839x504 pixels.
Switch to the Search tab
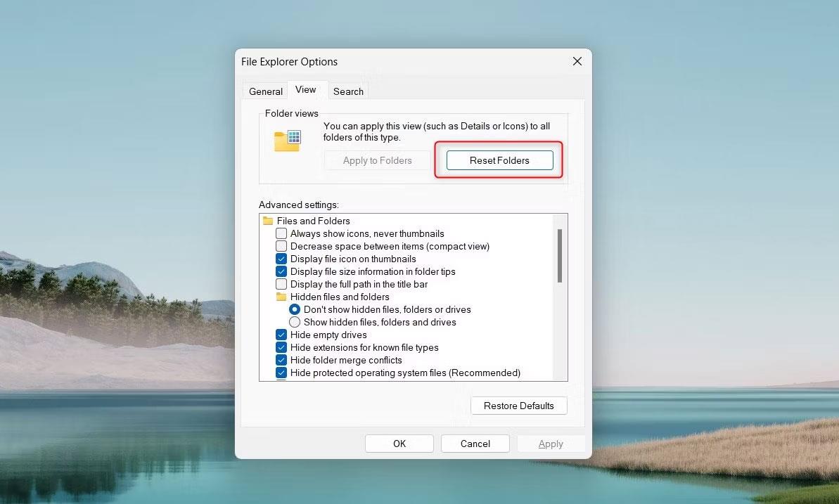[348, 91]
